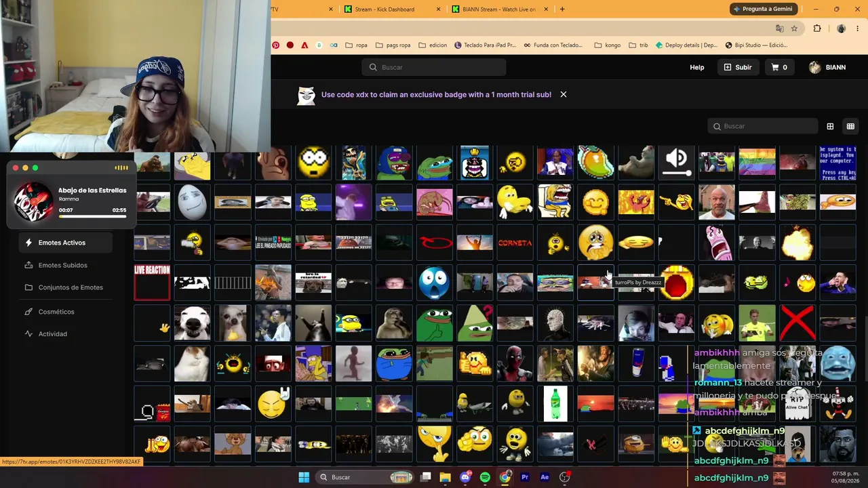Focus the top 7TV Buscar search field
Screen dimensions: 868x488
(434, 67)
